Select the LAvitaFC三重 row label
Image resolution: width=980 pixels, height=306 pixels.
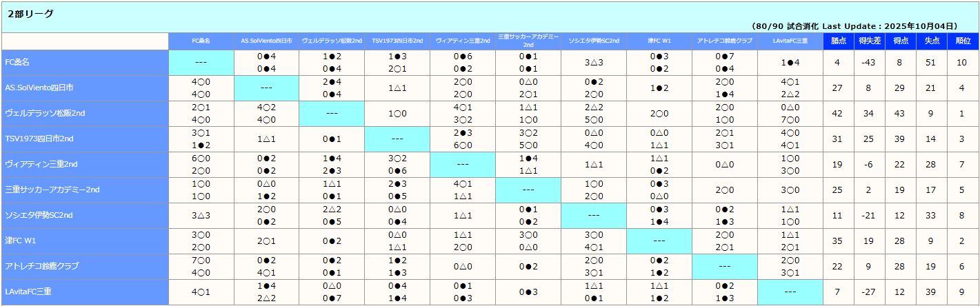pyautogui.click(x=29, y=292)
